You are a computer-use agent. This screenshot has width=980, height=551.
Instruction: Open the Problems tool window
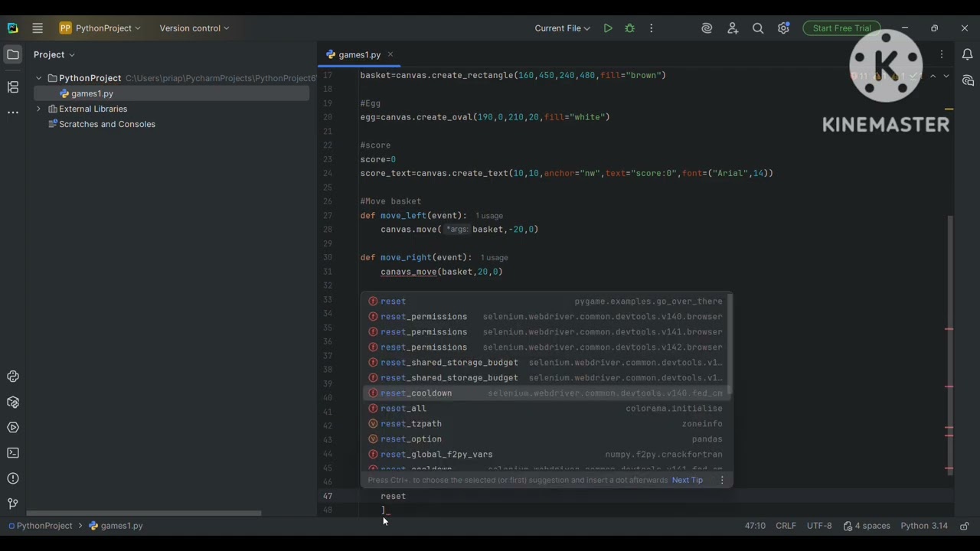[12, 478]
